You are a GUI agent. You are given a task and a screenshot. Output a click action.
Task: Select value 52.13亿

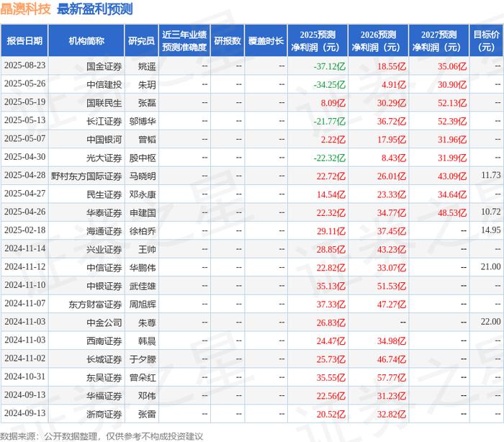[x=452, y=103]
